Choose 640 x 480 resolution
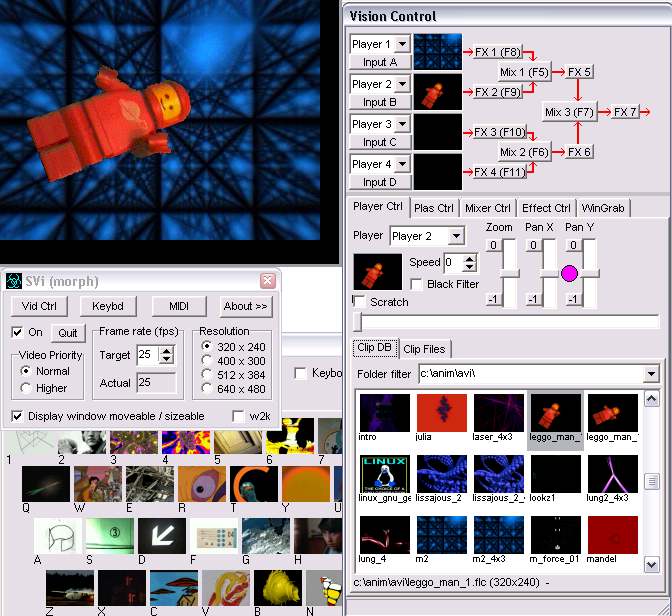The height and width of the screenshot is (616, 672). pyautogui.click(x=207, y=389)
